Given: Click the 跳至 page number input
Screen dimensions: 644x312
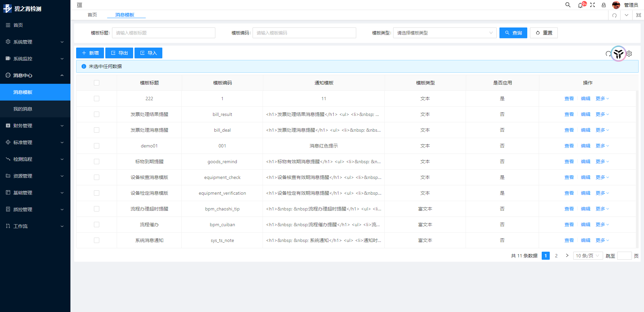Looking at the screenshot, I should pyautogui.click(x=625, y=256).
